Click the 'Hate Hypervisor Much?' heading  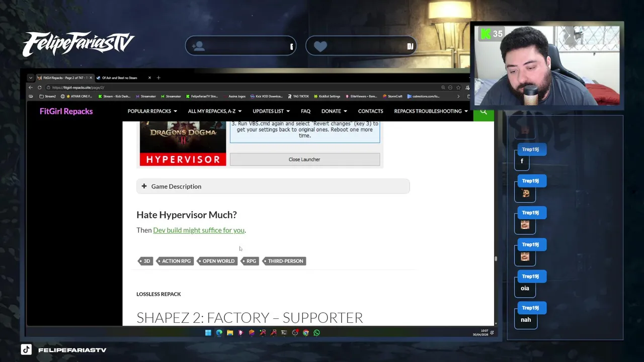(x=187, y=215)
